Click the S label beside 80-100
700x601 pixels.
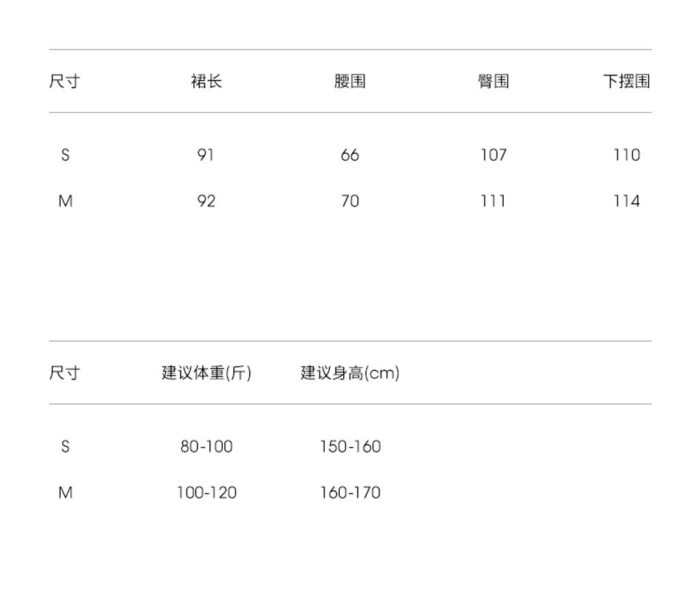click(x=65, y=446)
